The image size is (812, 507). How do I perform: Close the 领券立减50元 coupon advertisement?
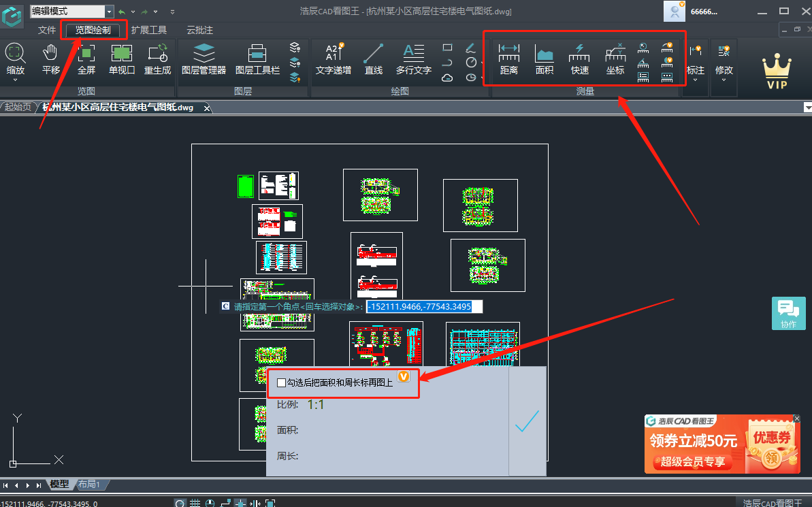click(x=796, y=418)
